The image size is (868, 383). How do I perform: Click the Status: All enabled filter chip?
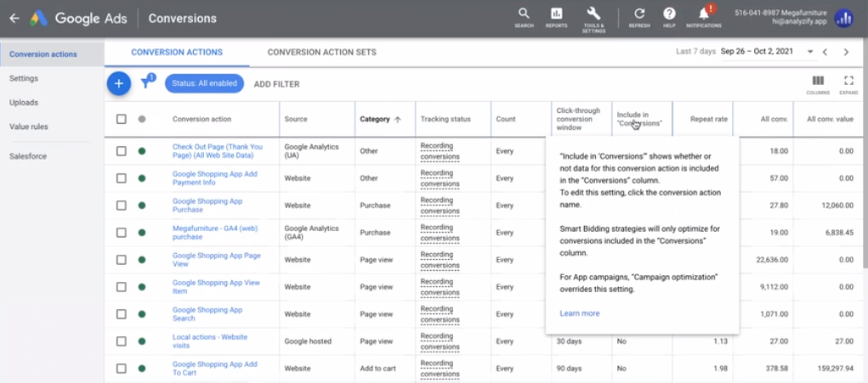[x=204, y=83]
